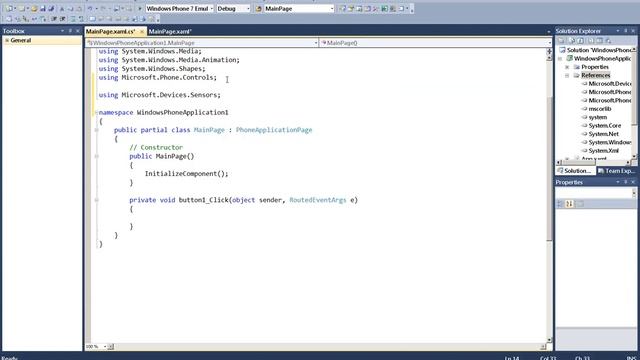
Task: Click Refresh icon in Solution Explorer toolbar
Action: click(580, 41)
